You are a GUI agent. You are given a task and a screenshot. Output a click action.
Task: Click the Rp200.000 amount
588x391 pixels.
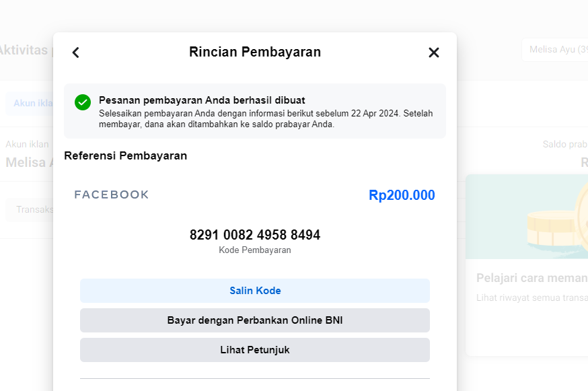tap(402, 195)
